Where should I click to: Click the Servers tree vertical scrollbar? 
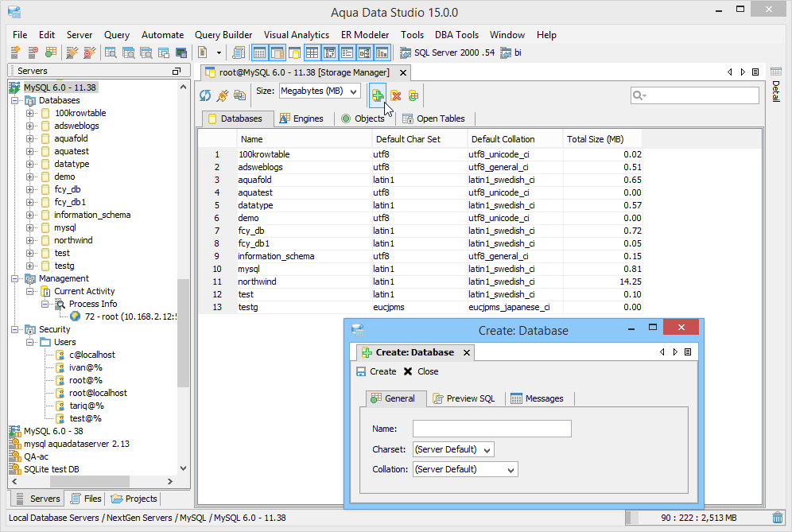point(184,332)
